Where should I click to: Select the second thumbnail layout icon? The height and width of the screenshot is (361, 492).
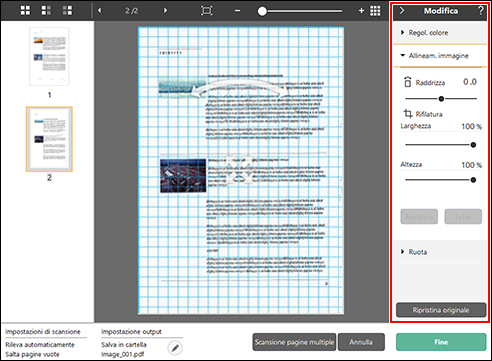pyautogui.click(x=46, y=11)
